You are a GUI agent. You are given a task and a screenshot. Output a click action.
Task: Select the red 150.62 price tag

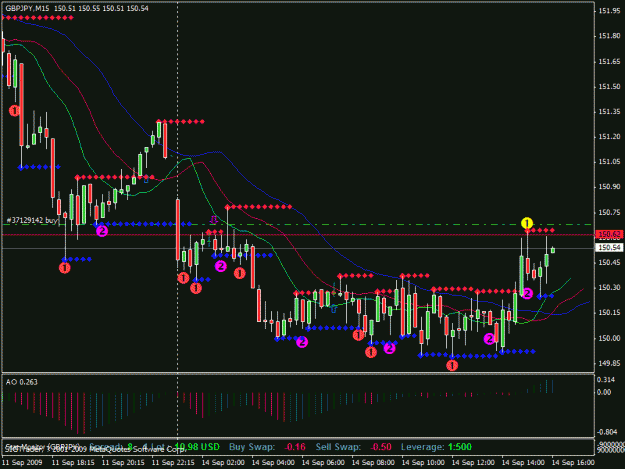tap(609, 234)
